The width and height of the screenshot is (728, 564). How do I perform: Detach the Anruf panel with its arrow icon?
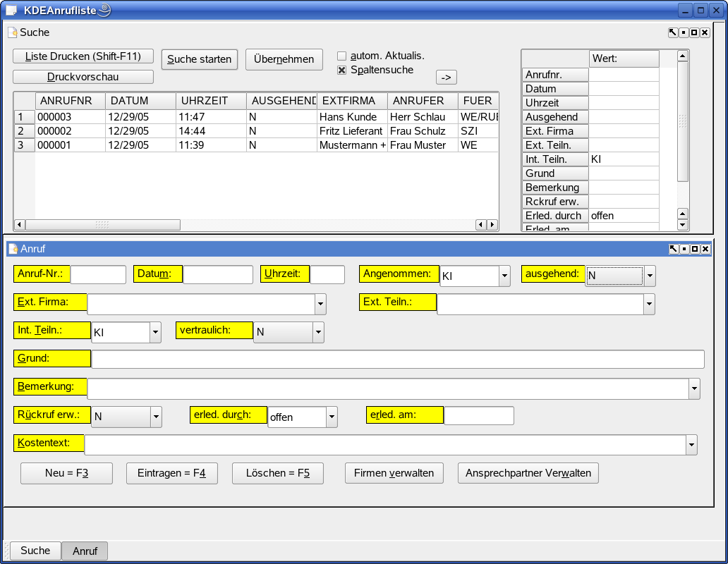point(673,249)
